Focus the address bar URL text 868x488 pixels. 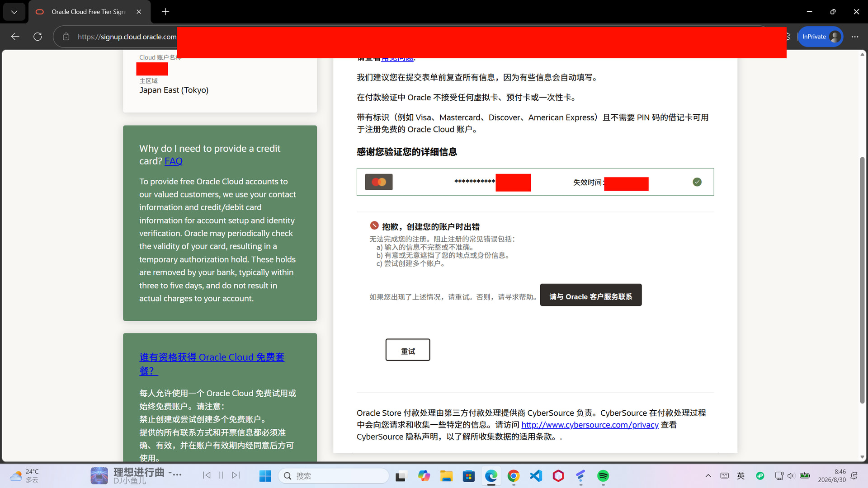(x=127, y=37)
